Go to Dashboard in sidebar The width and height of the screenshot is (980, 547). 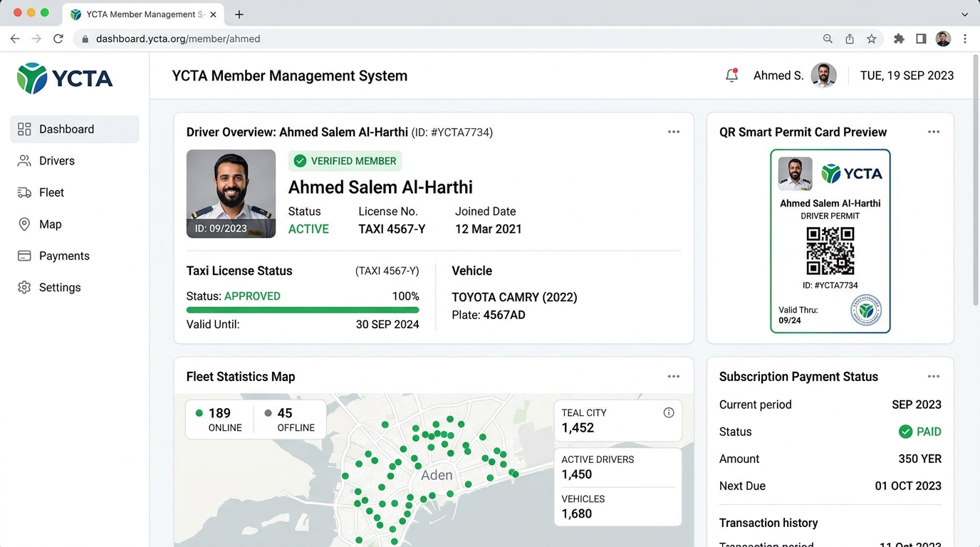tap(75, 129)
